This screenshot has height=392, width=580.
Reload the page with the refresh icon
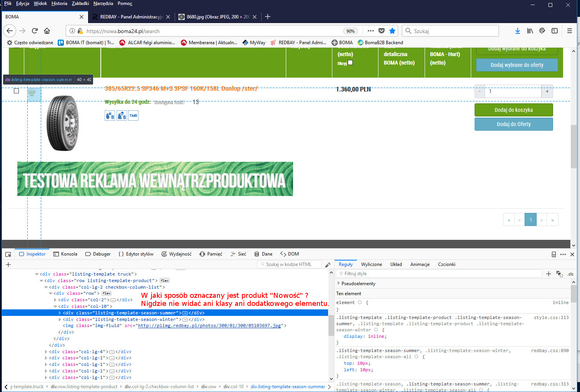[x=35, y=31]
